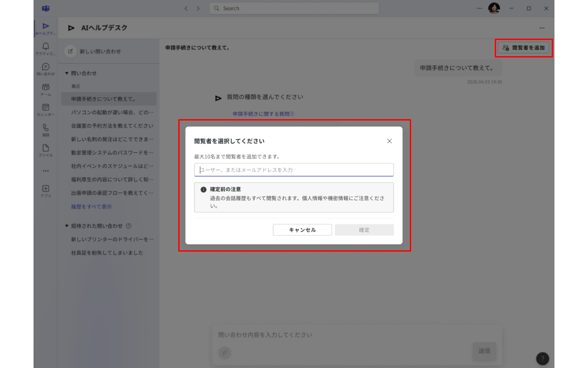Open title bar settings ellipsis menu
588x368 pixels.
(480, 8)
